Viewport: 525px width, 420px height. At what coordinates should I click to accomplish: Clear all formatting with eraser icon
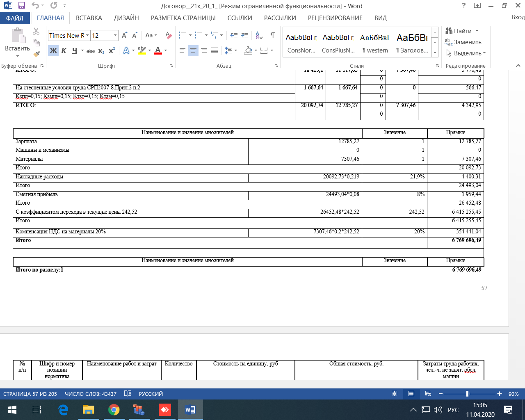[168, 35]
